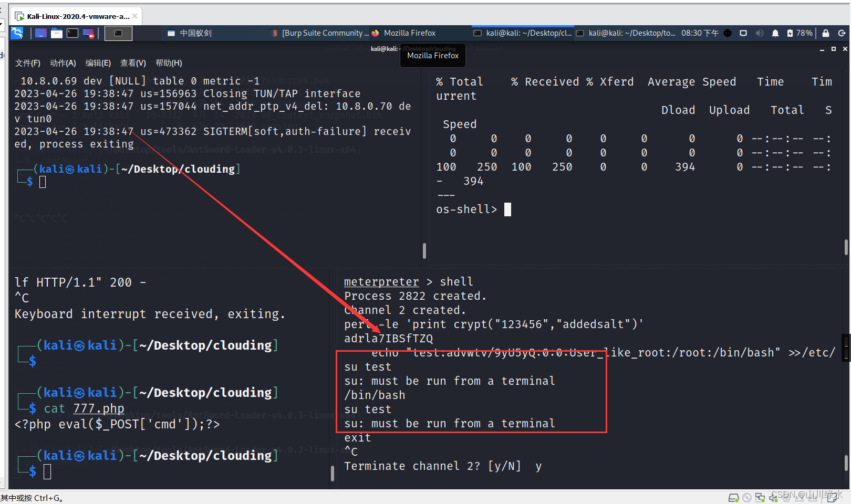
Task: Open the 查看(V) menu
Action: coord(133,63)
